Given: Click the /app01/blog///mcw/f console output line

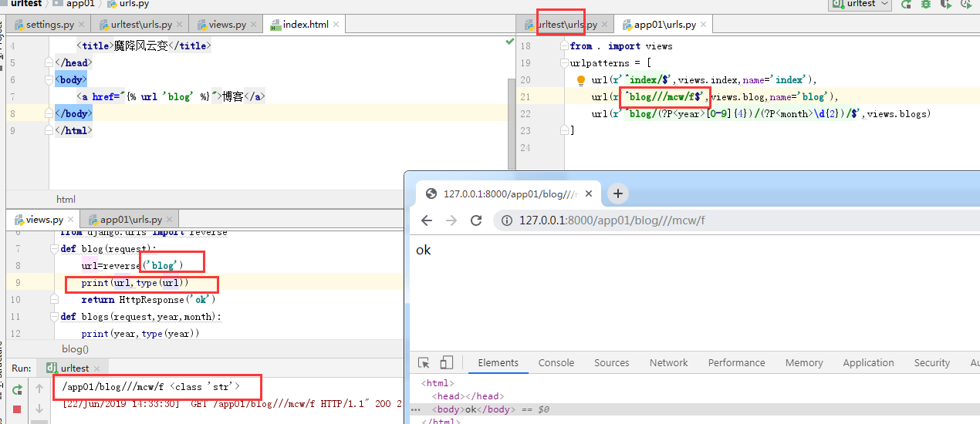Looking at the screenshot, I should 150,386.
